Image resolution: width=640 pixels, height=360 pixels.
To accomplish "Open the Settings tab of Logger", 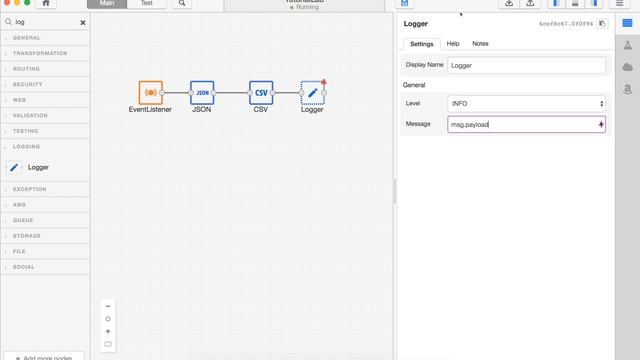I will [x=422, y=44].
